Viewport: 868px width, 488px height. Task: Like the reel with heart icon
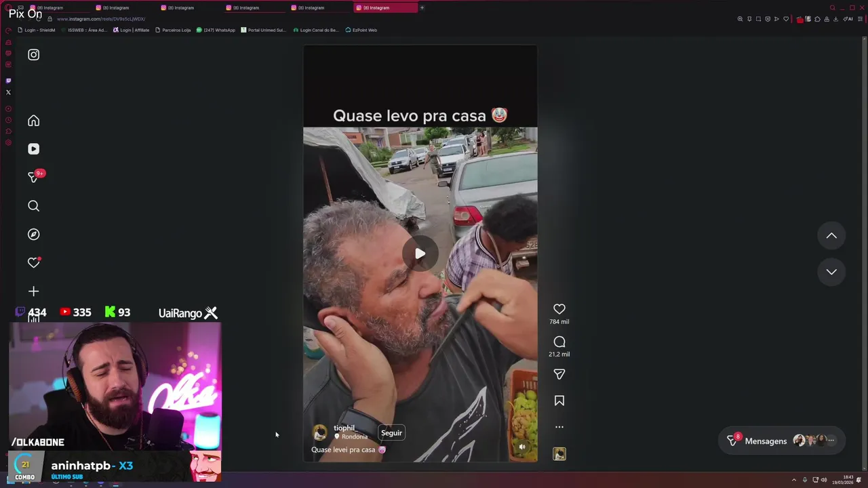click(559, 309)
